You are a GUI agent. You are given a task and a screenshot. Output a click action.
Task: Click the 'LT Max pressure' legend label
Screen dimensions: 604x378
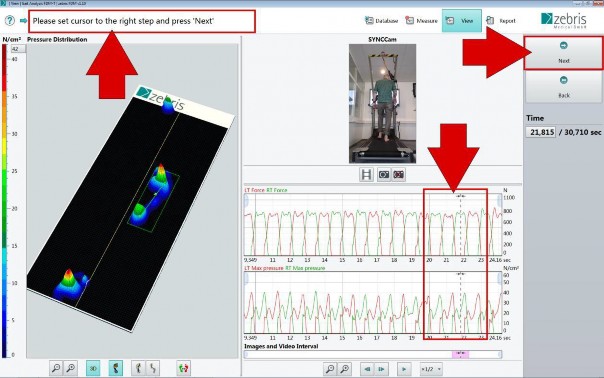pyautogui.click(x=264, y=268)
